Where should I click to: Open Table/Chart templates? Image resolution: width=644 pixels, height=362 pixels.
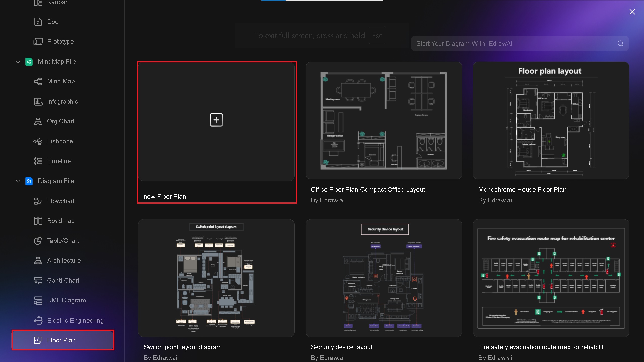(63, 241)
